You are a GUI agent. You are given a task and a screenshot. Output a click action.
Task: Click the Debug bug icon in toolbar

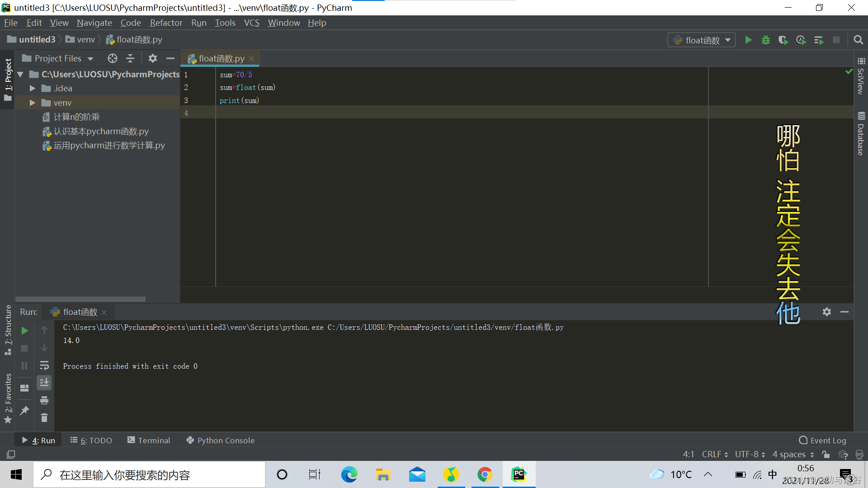765,40
